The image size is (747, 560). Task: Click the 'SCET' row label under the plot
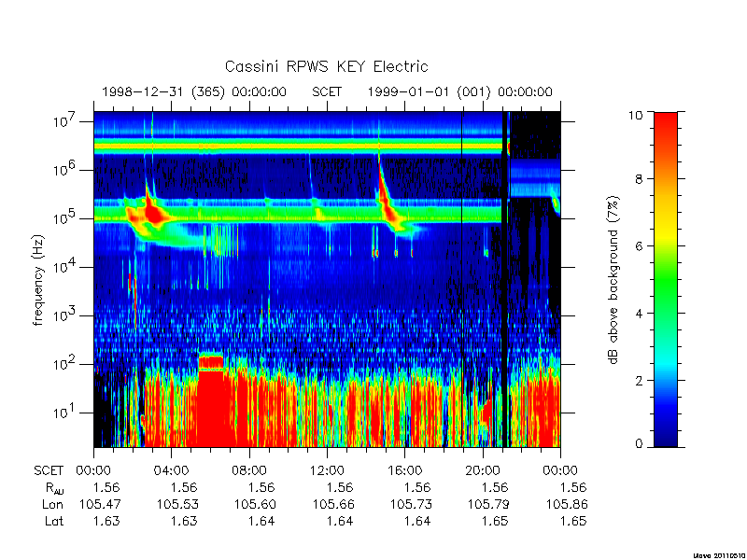tap(49, 471)
